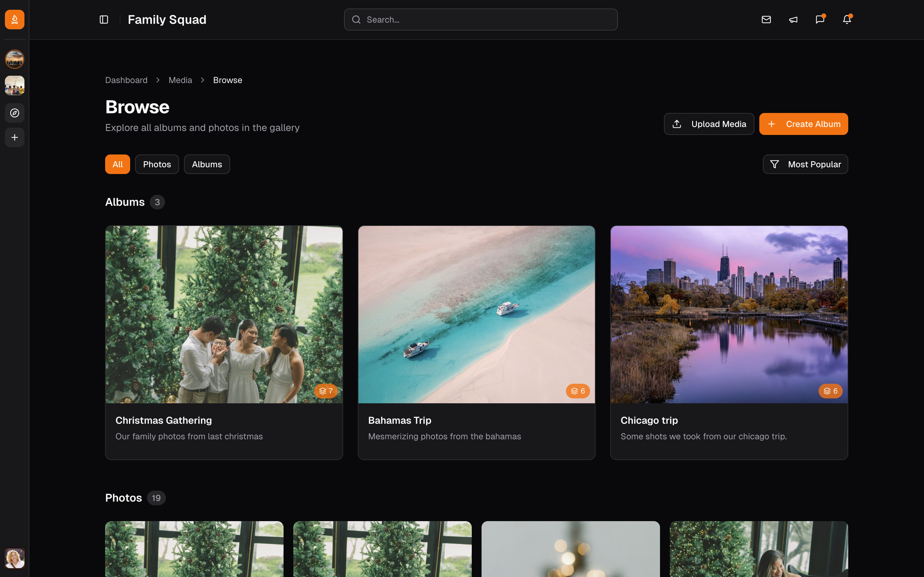Open the Bahamas Trip album thumbnail
The height and width of the screenshot is (577, 924).
coord(476,314)
